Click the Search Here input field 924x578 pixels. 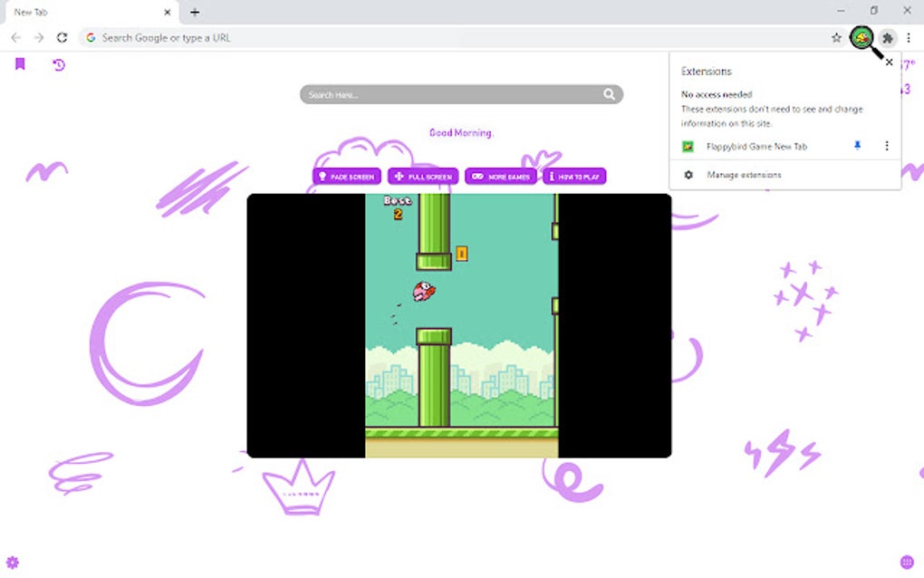click(x=453, y=94)
